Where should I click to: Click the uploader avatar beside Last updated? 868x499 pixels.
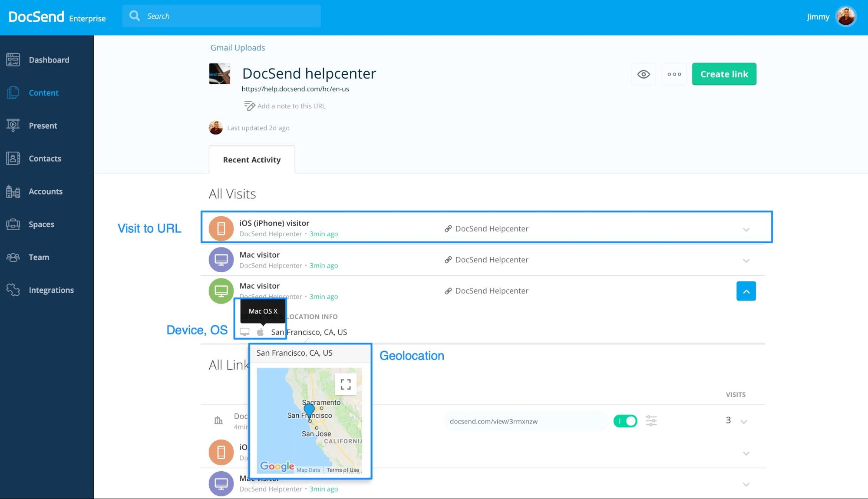point(216,128)
